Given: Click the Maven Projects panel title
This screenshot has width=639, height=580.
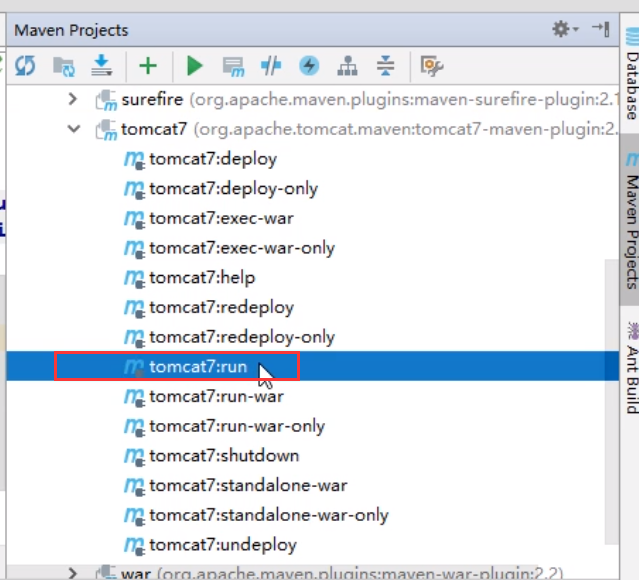Looking at the screenshot, I should click(x=71, y=30).
